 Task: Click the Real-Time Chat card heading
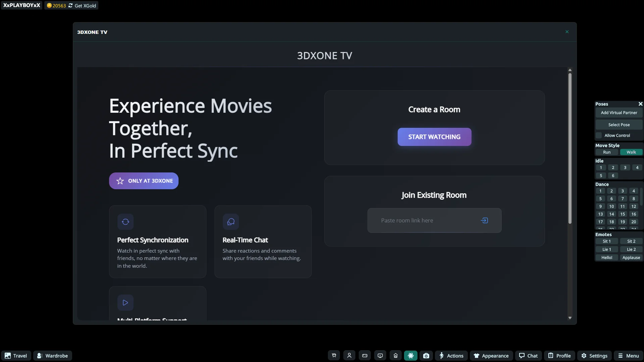click(x=245, y=240)
